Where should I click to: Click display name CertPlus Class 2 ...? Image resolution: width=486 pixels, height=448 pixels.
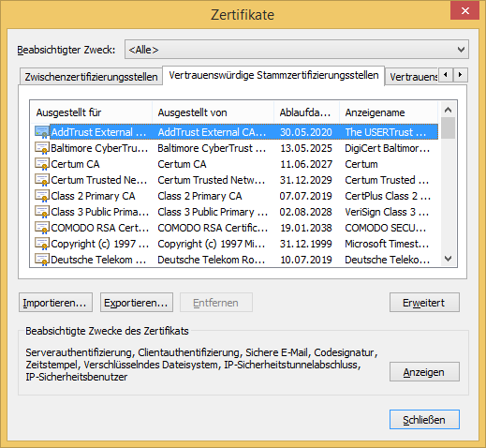pyautogui.click(x=388, y=196)
